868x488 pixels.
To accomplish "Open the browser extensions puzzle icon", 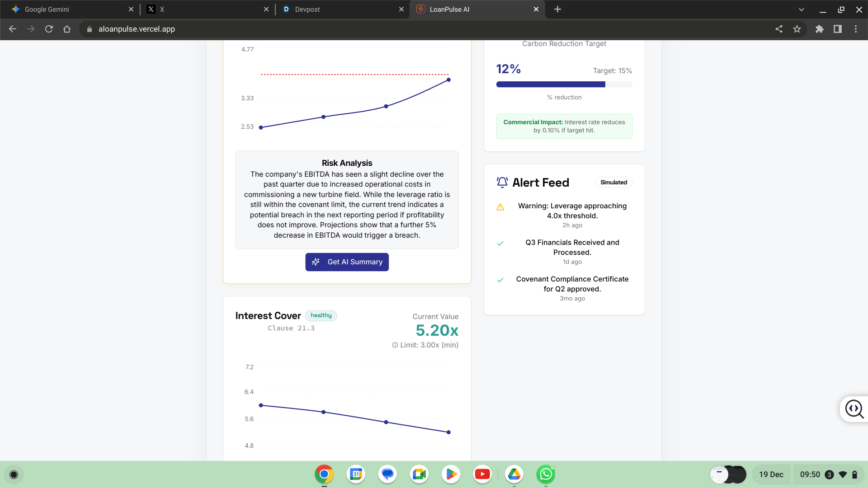I will coord(819,29).
